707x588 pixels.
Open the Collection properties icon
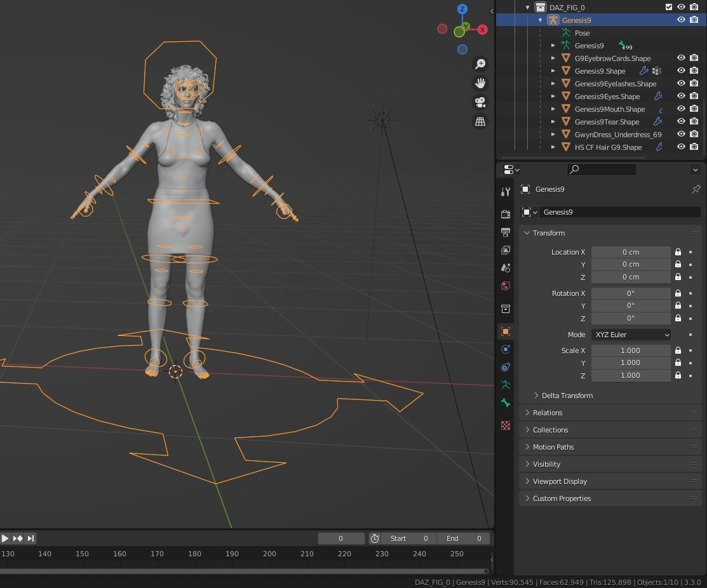tap(506, 309)
